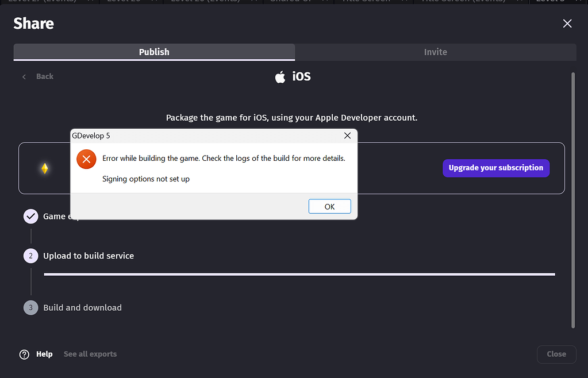Select step 2 Upload to build service circle
This screenshot has height=378, width=588.
pyautogui.click(x=30, y=256)
